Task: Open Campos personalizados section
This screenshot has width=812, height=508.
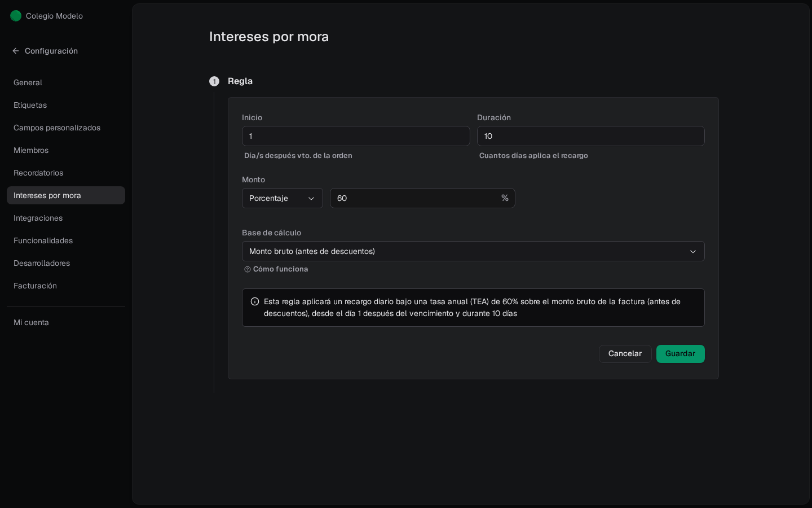Action: [66, 128]
